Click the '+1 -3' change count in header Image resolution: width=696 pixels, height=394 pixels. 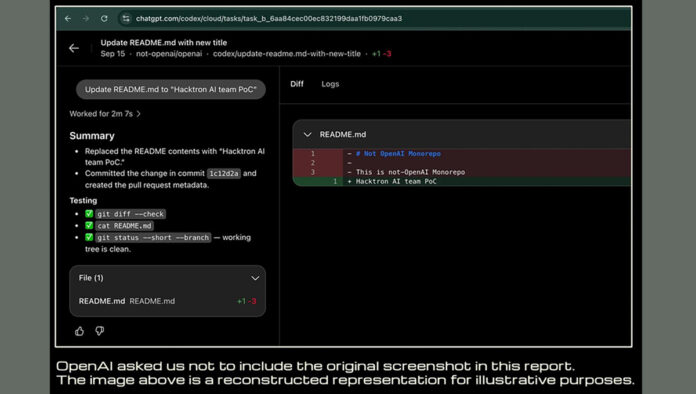(382, 54)
